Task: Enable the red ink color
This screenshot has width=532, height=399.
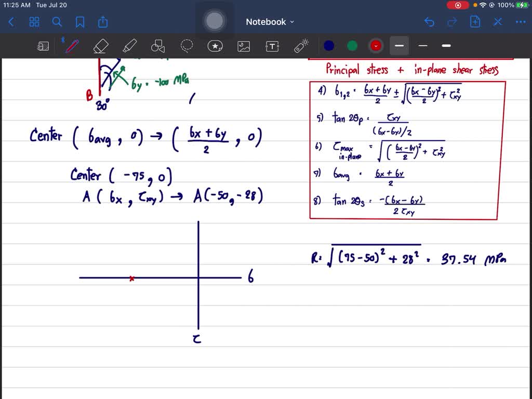Action: tap(376, 46)
